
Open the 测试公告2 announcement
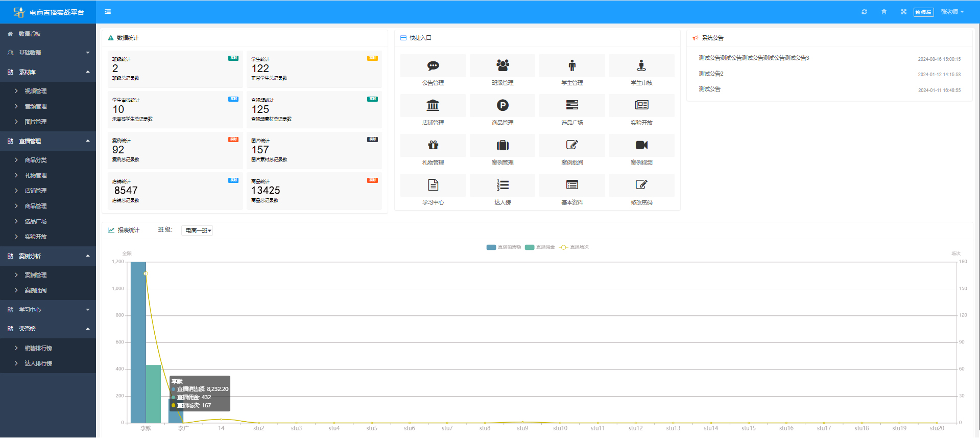pyautogui.click(x=711, y=74)
